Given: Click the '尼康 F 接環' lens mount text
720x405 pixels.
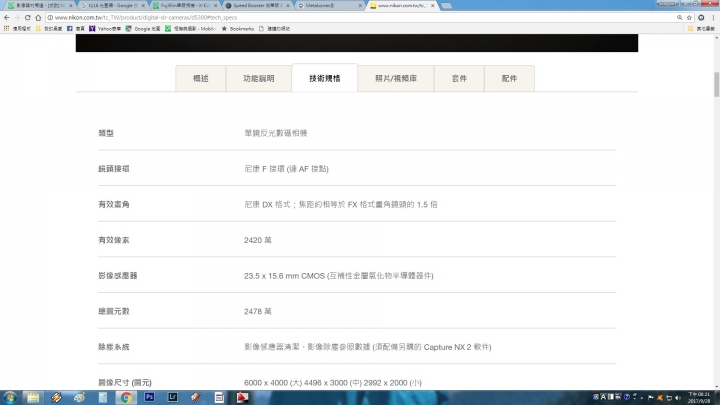Looking at the screenshot, I should [264, 169].
